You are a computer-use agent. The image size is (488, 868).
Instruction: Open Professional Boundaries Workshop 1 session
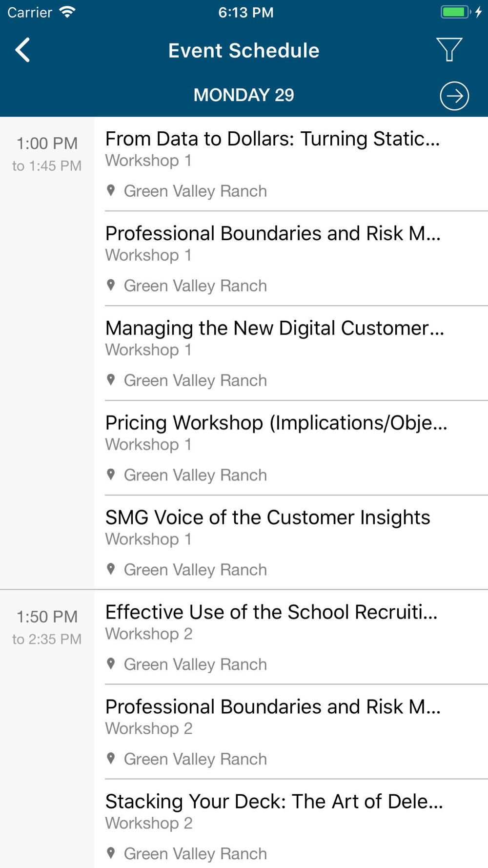tap(273, 234)
